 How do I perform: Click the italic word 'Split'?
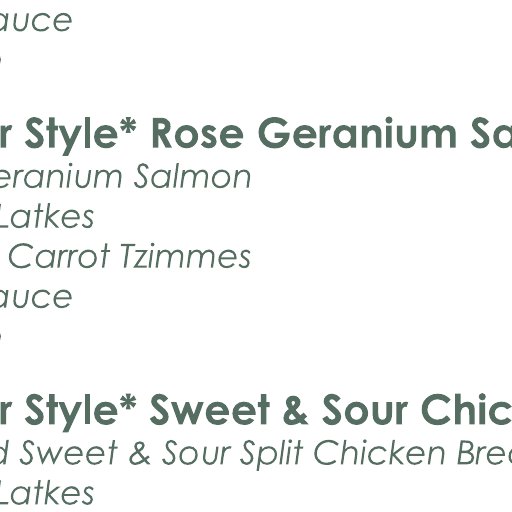pos(272,455)
